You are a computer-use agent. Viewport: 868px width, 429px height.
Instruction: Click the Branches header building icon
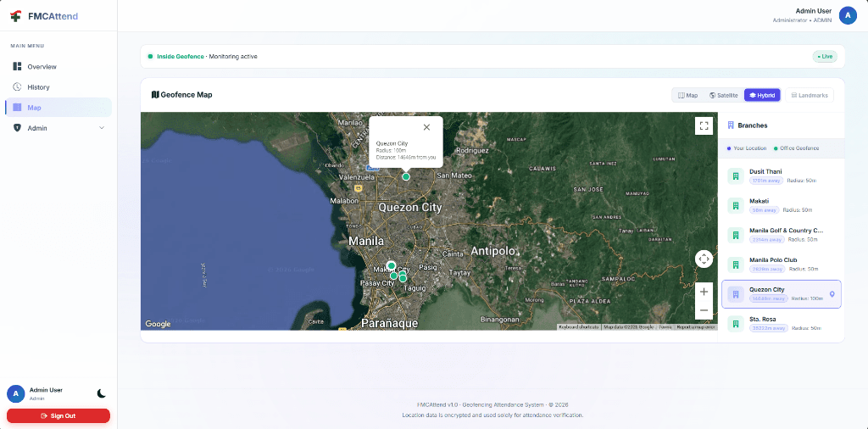point(731,125)
